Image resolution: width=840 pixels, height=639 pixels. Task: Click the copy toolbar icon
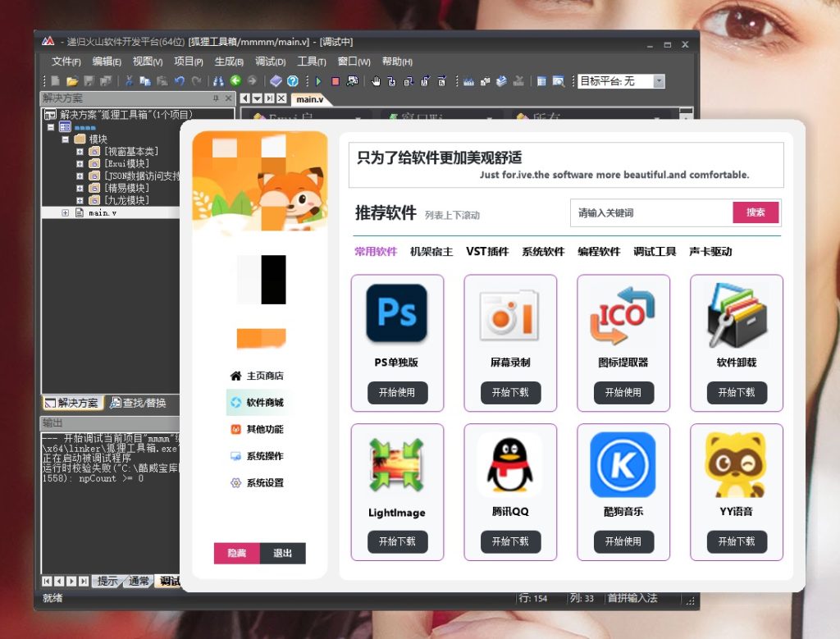144,81
